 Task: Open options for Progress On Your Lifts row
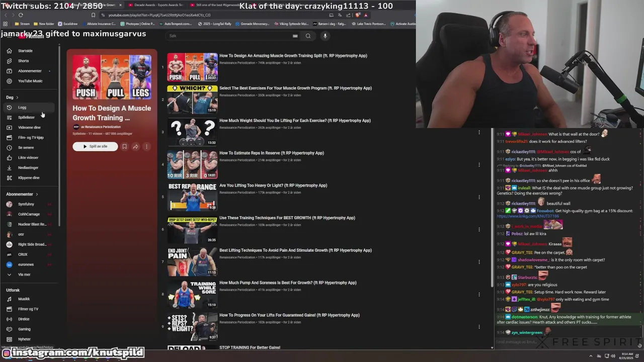coord(479,327)
